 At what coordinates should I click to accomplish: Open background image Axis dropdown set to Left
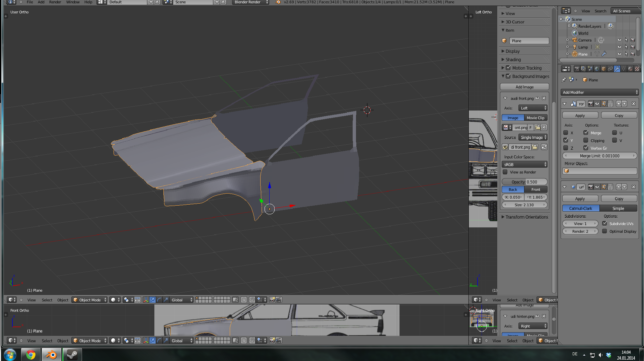533,108
